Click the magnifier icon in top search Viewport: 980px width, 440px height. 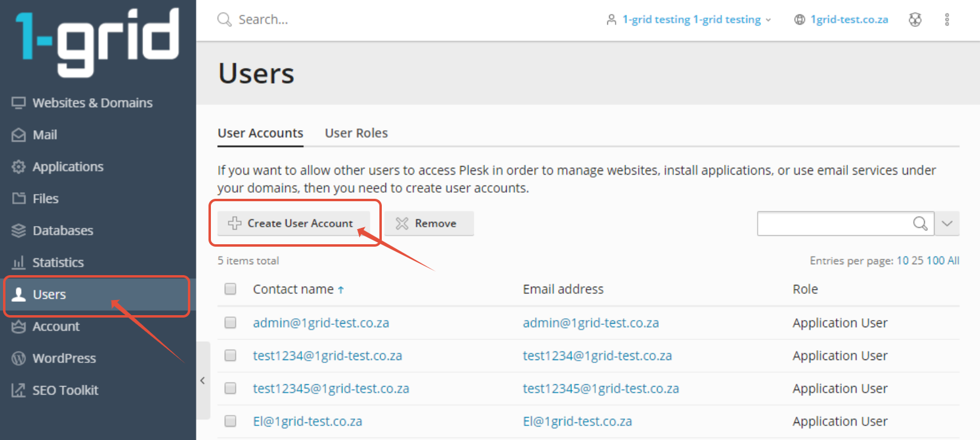[224, 19]
